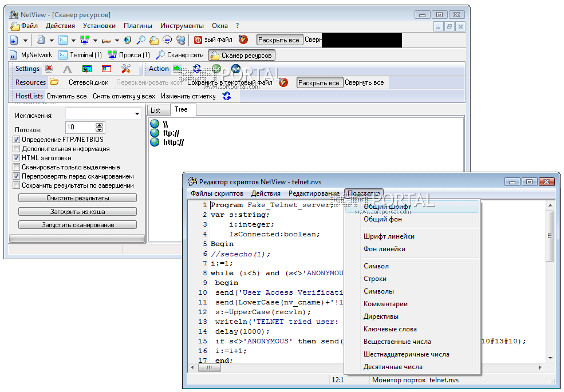
Task: Click the red power stop icon
Action: click(x=198, y=40)
